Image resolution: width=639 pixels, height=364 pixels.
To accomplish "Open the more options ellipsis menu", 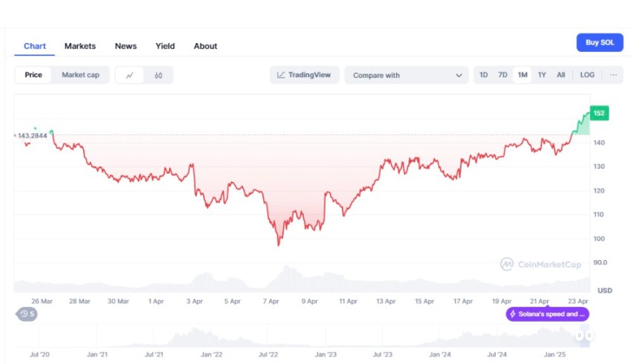I will pyautogui.click(x=614, y=75).
